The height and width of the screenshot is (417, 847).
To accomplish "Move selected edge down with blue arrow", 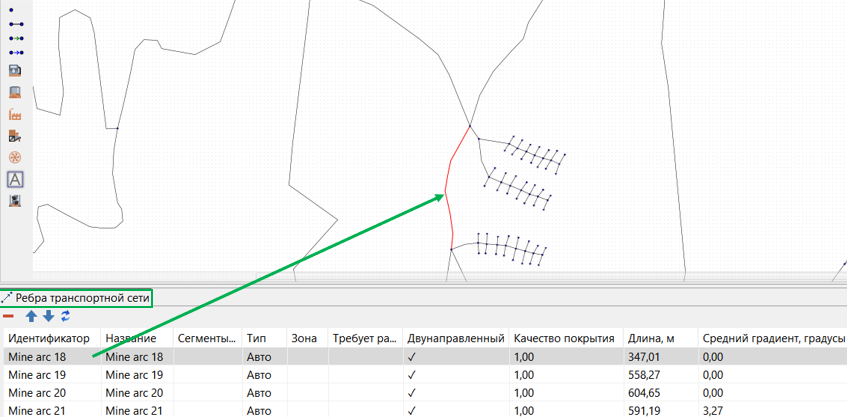I will click(x=49, y=316).
